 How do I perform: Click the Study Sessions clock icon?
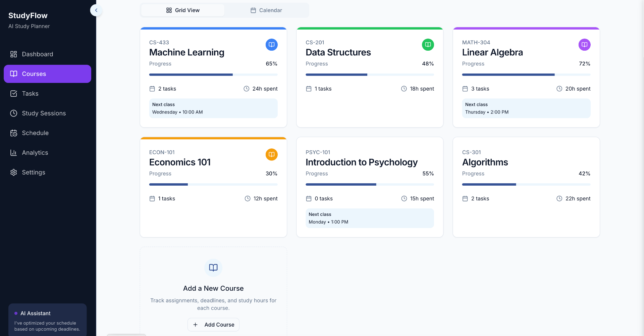(x=13, y=113)
